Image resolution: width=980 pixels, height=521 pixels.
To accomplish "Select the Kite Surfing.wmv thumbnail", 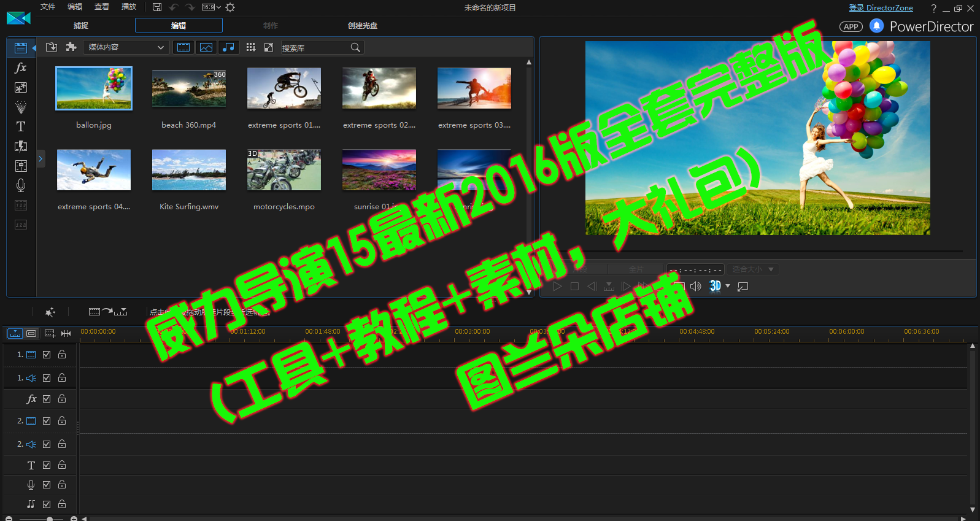I will pos(189,170).
